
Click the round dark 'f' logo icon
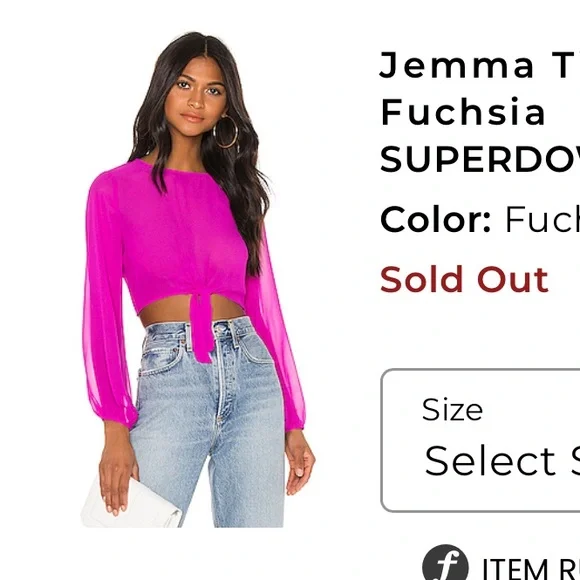[445, 563]
